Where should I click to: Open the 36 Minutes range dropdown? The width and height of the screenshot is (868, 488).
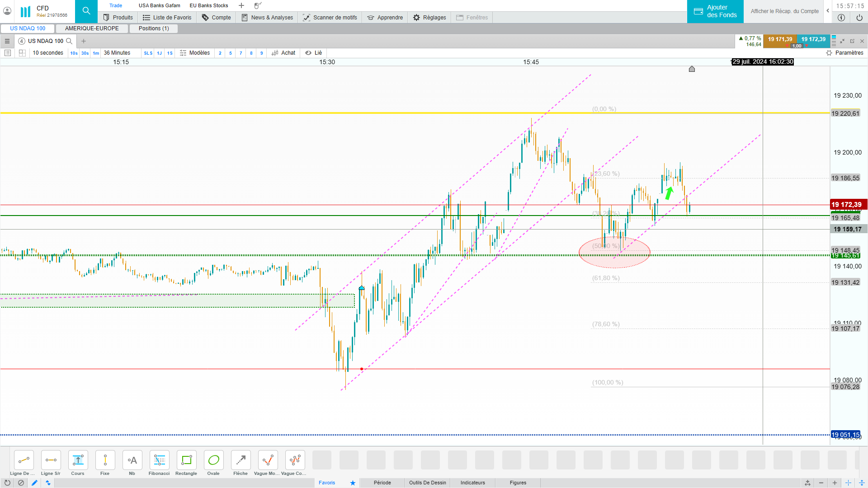pos(117,53)
